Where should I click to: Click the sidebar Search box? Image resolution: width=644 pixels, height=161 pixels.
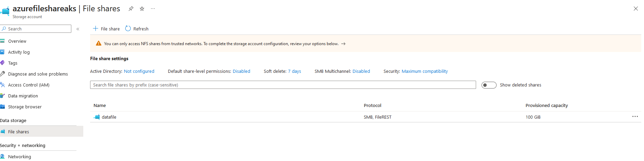(35, 29)
